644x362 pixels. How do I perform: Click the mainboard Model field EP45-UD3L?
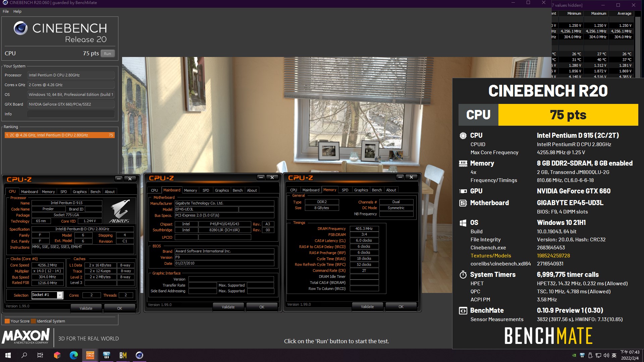click(206, 209)
